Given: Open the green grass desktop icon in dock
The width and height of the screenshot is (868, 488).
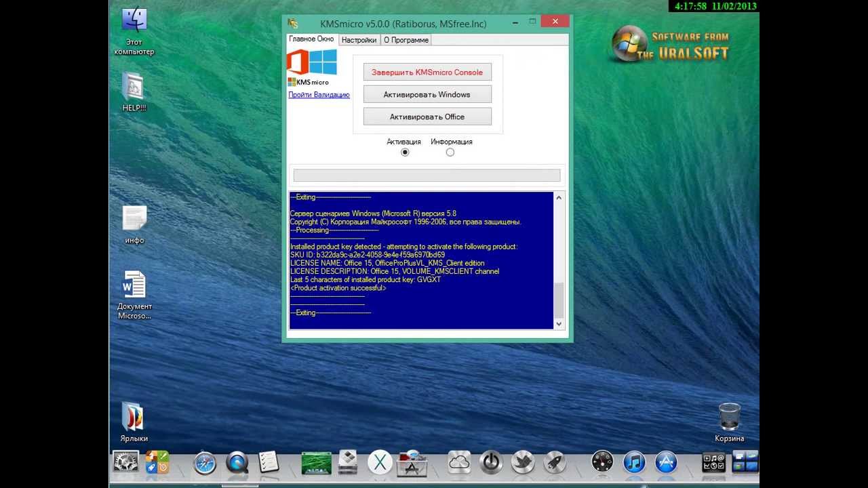Looking at the screenshot, I should [316, 463].
